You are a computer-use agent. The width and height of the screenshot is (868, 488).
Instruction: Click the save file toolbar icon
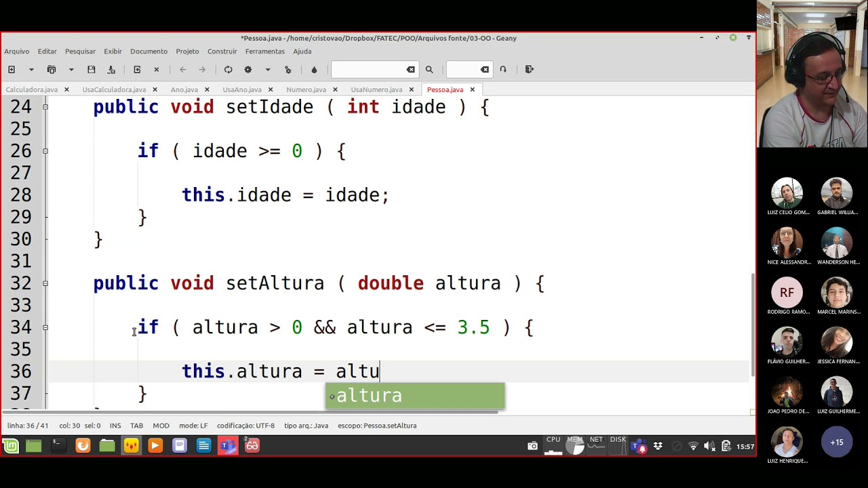pyautogui.click(x=91, y=69)
